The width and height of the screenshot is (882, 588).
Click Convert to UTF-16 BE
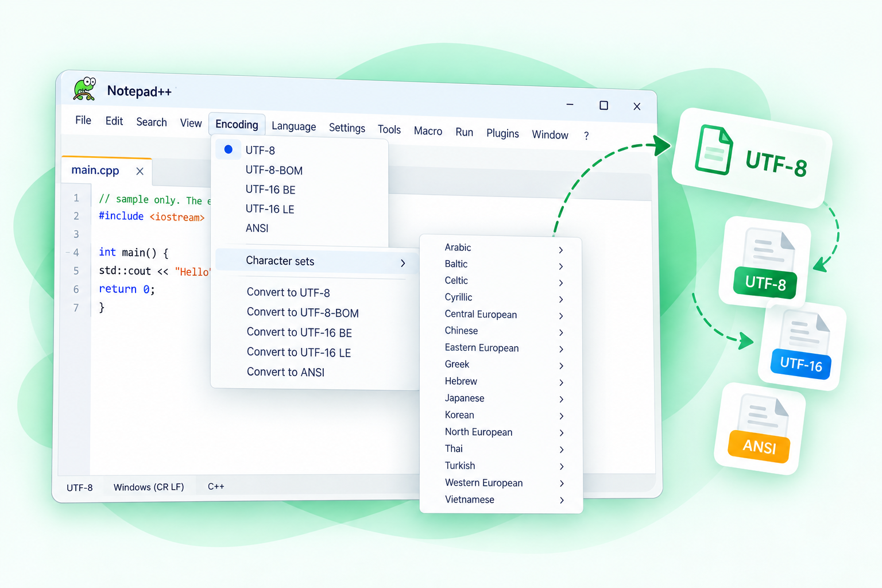299,332
